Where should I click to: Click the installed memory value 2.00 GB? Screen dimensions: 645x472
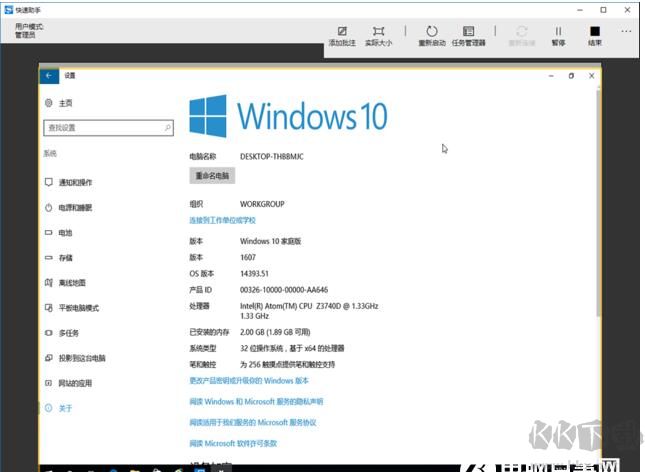tap(275, 332)
